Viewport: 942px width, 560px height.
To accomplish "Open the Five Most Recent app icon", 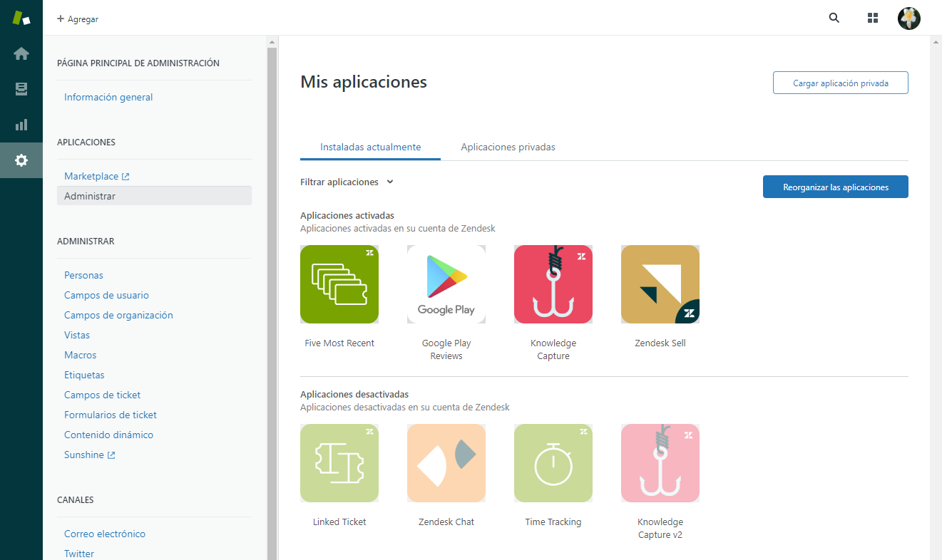I will (339, 284).
